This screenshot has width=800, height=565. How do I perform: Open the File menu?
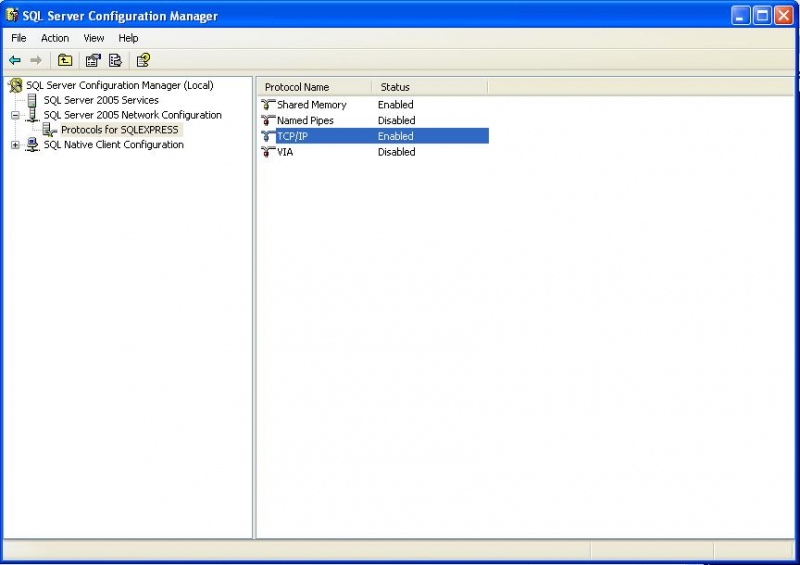pyautogui.click(x=18, y=38)
